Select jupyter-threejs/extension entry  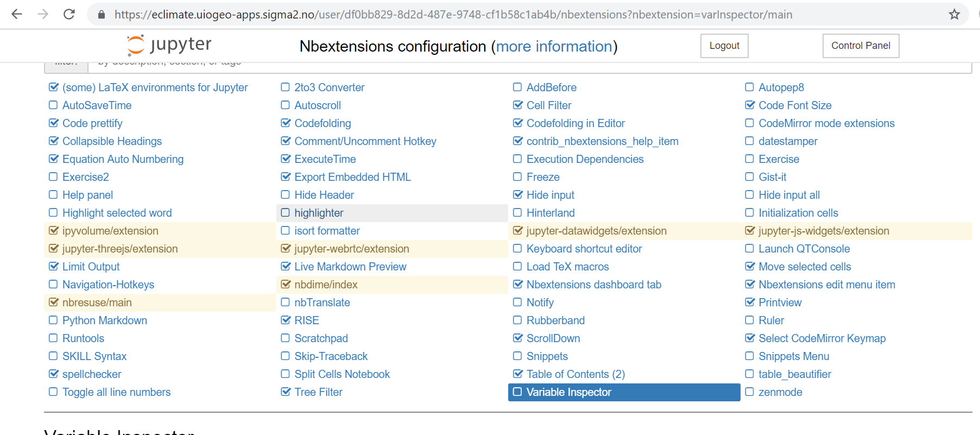(x=120, y=249)
